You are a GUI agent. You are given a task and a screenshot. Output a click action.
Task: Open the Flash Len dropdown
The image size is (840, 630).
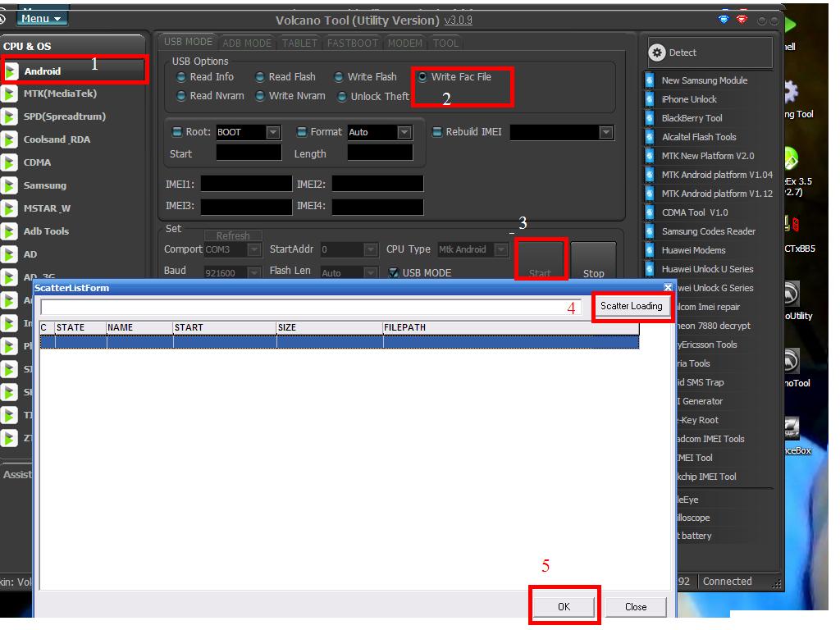pos(370,272)
